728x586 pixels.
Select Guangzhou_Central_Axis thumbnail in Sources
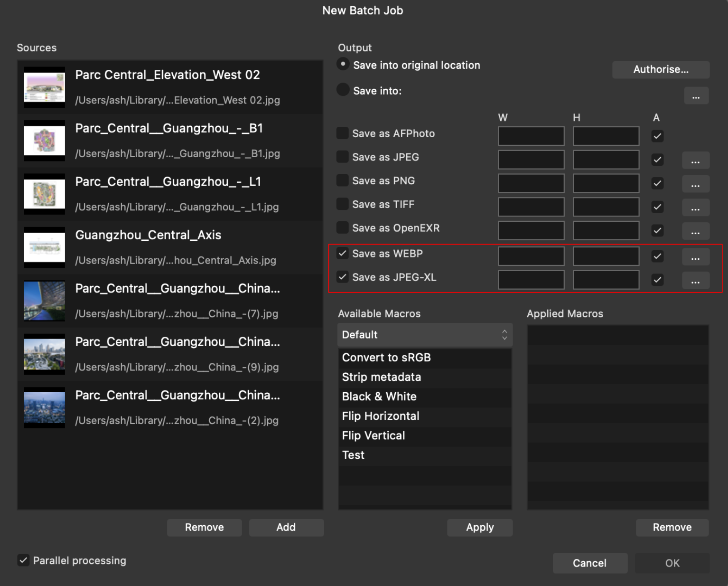45,247
